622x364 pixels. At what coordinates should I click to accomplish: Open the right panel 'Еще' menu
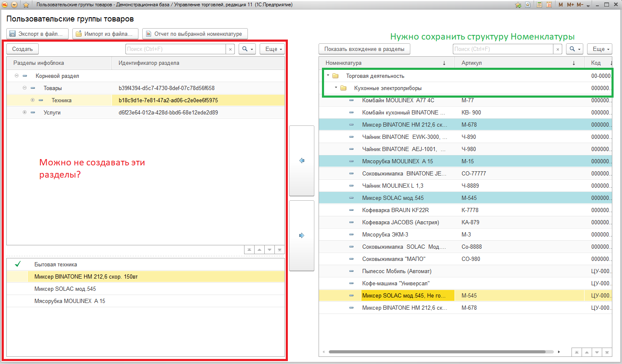tap(600, 49)
